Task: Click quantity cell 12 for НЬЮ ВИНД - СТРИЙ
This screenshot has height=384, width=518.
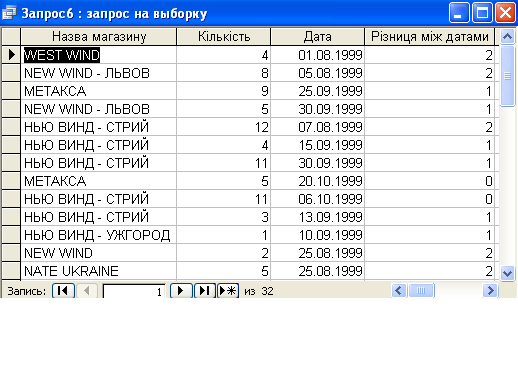Action: click(223, 127)
